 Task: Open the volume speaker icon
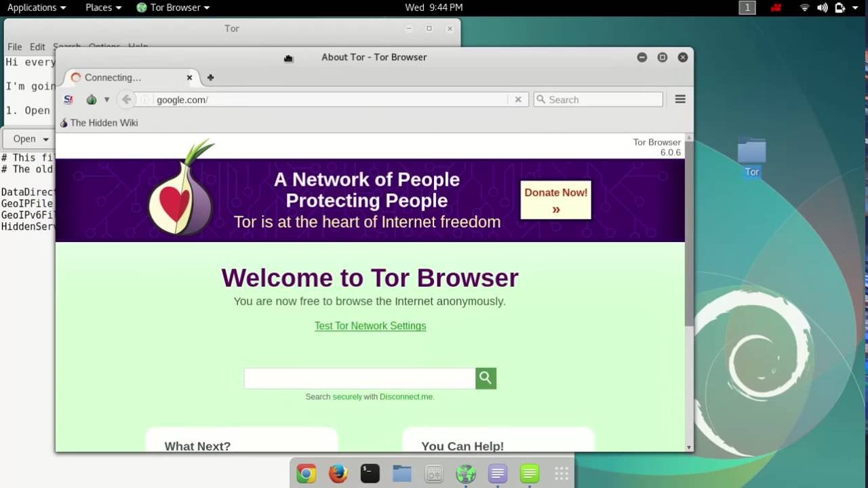[x=822, y=7]
